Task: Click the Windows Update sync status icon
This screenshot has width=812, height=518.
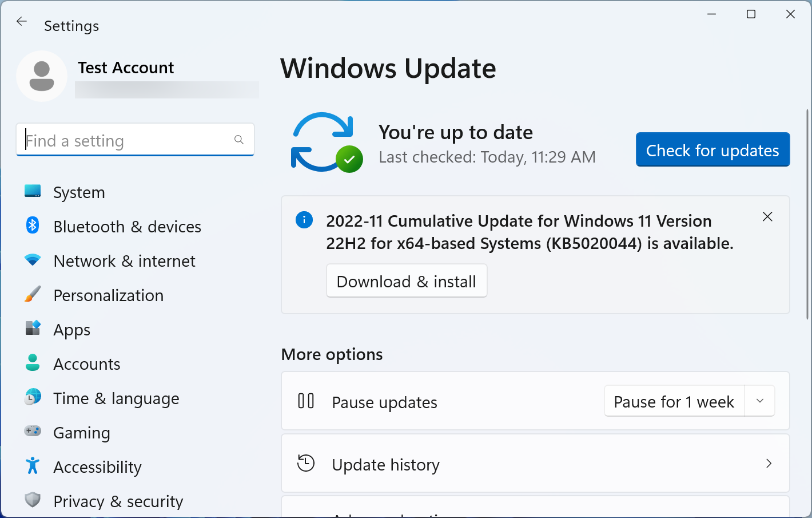Action: [327, 143]
